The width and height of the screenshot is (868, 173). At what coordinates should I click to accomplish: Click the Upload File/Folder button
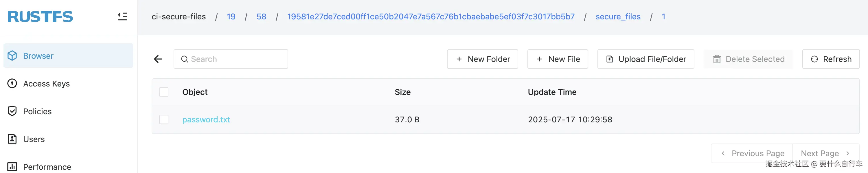646,59
